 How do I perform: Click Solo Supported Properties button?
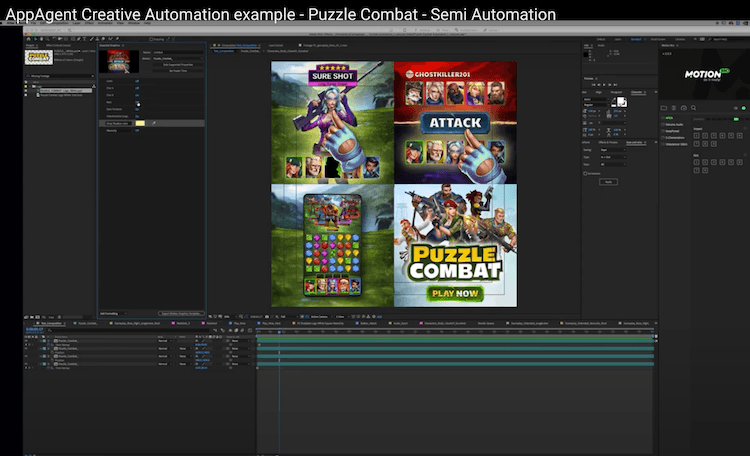point(178,65)
